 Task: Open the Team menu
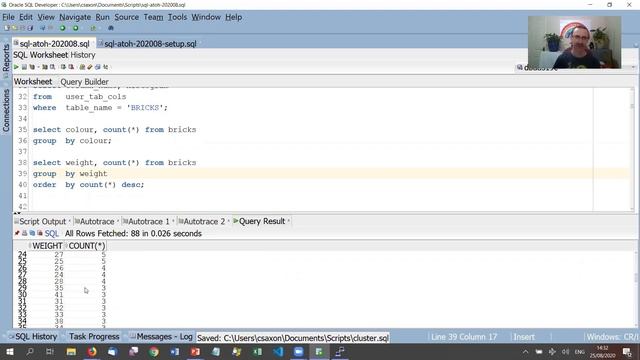153,17
